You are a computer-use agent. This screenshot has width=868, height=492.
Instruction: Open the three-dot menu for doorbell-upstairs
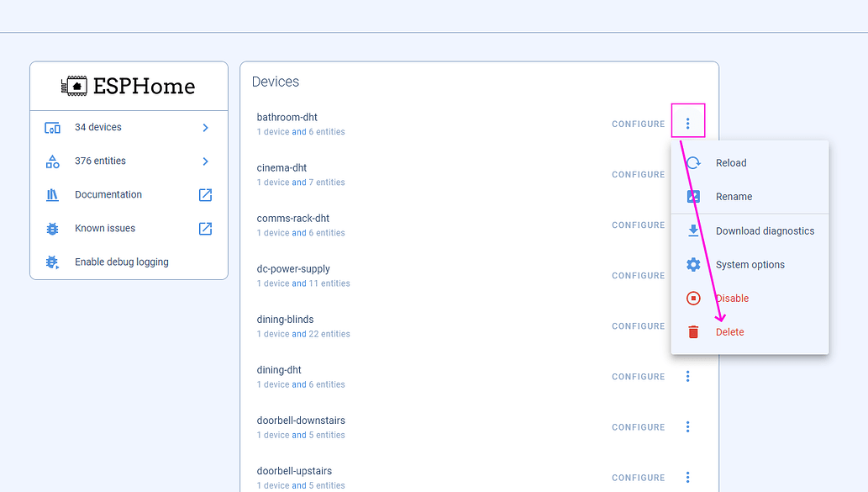[688, 477]
